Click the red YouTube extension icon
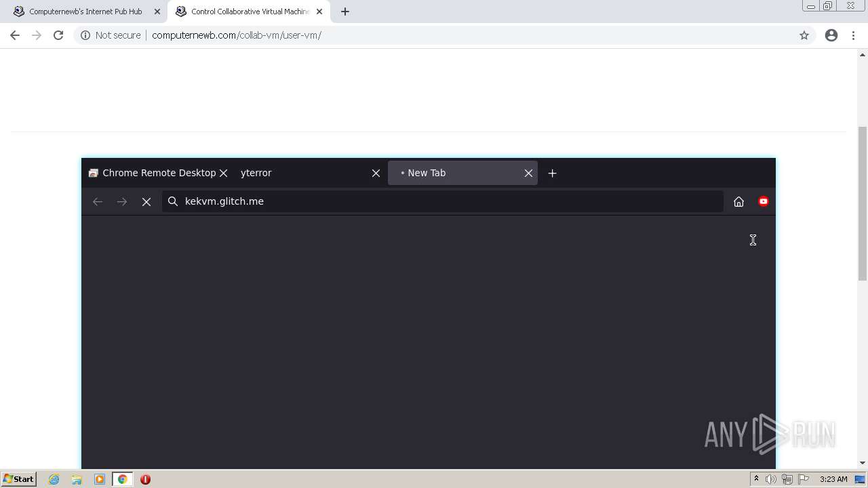Image resolution: width=868 pixels, height=488 pixels. pos(764,201)
